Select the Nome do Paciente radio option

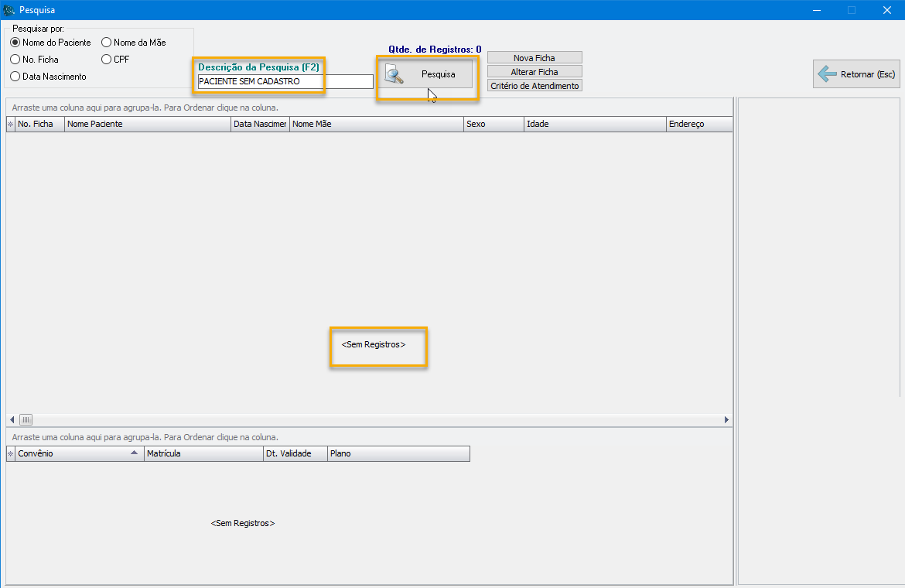coord(50,43)
